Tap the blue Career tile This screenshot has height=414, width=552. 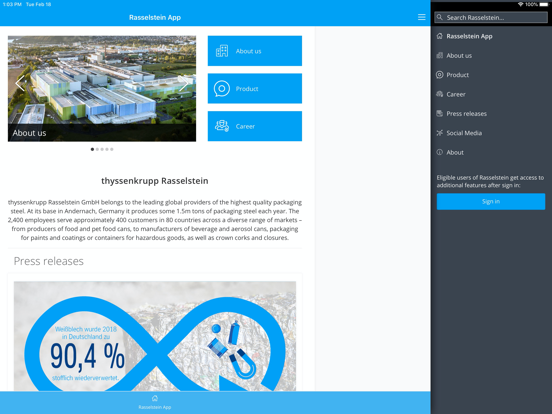pos(255,126)
